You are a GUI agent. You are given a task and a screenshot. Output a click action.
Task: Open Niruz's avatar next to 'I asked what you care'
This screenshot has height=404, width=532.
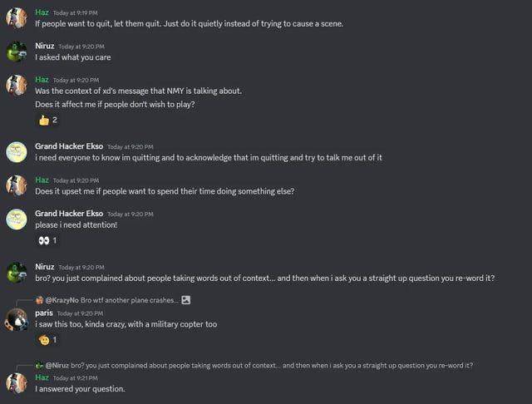click(17, 52)
